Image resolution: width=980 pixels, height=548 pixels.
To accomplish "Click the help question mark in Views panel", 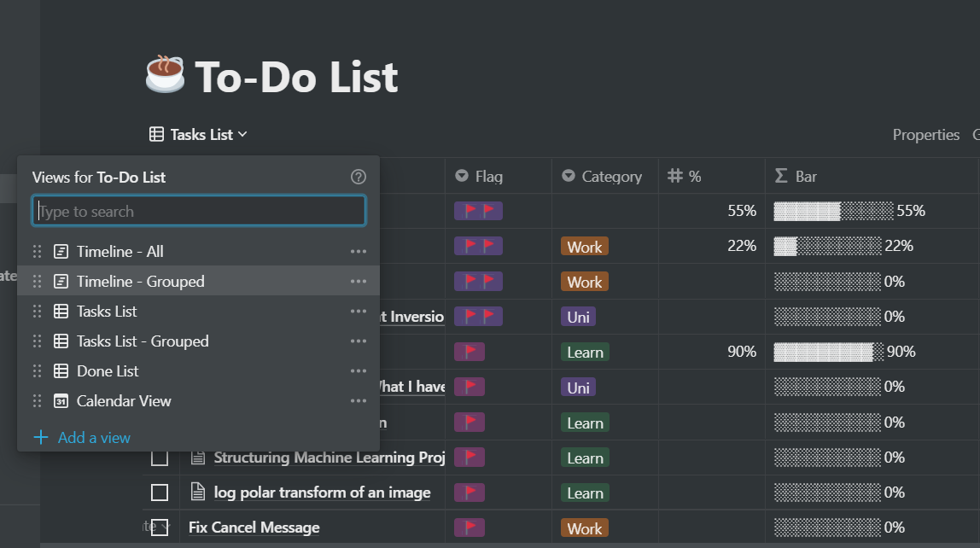I will 359,177.
